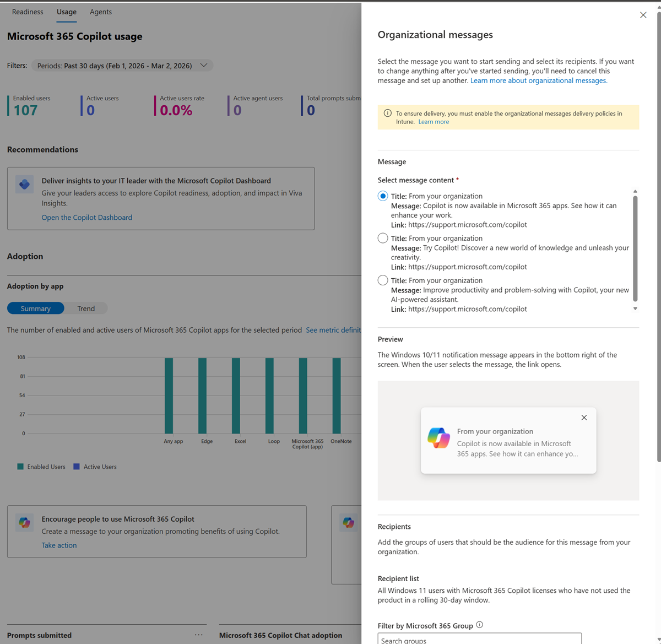Click info icon next to Filter by Microsoft 365 Group
The height and width of the screenshot is (644, 661).
pyautogui.click(x=480, y=625)
